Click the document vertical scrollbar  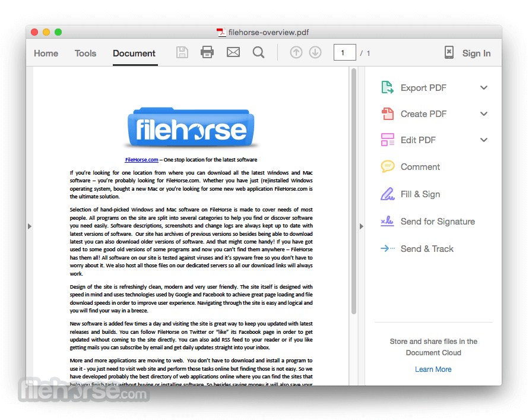[x=354, y=191]
